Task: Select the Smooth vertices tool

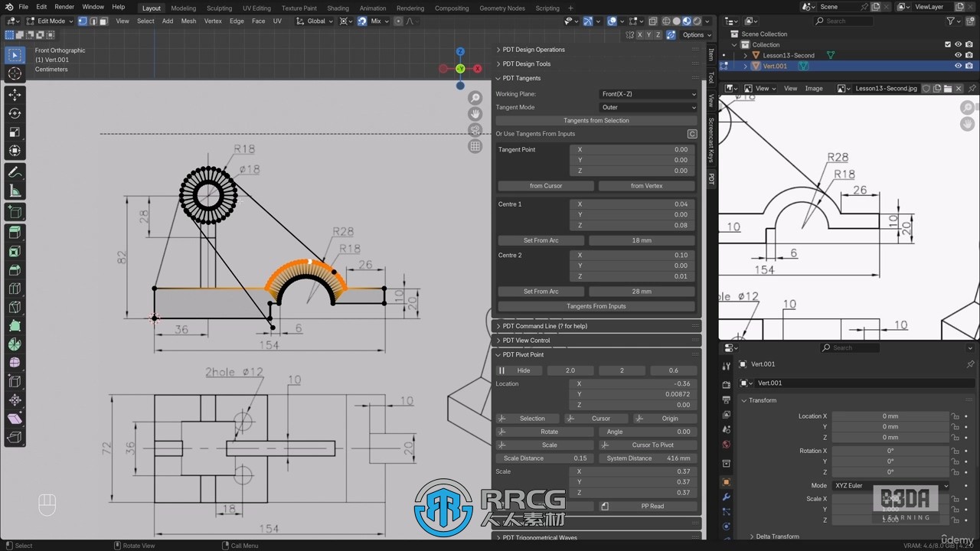Action: click(15, 363)
